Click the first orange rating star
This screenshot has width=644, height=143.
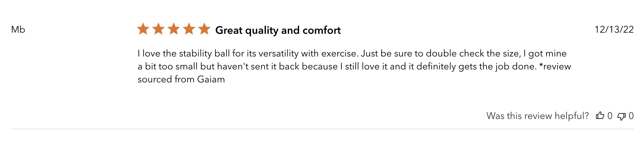(143, 29)
